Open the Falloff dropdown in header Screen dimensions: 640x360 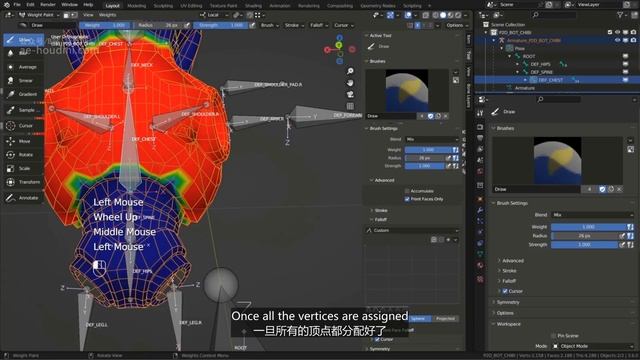click(319, 25)
